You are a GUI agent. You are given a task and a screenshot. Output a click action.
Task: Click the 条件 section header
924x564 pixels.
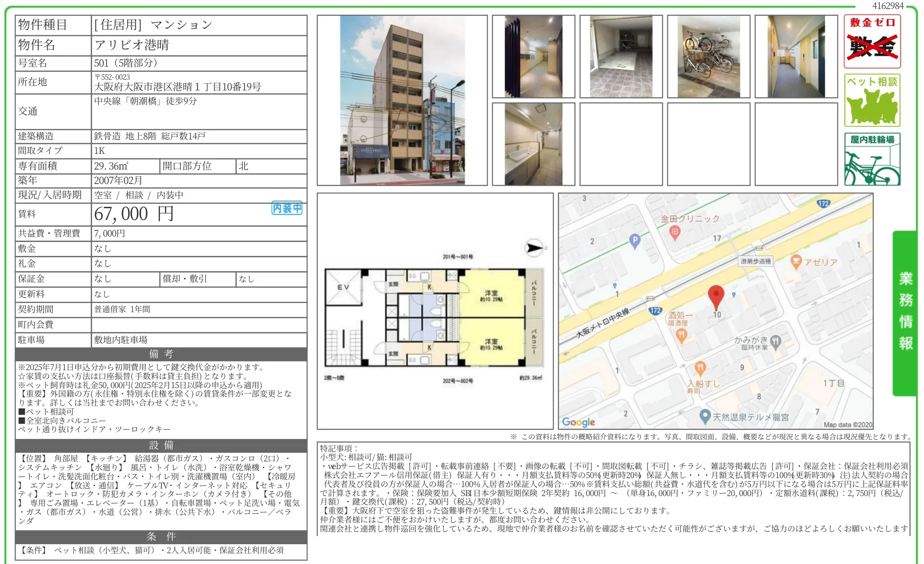tap(161, 537)
